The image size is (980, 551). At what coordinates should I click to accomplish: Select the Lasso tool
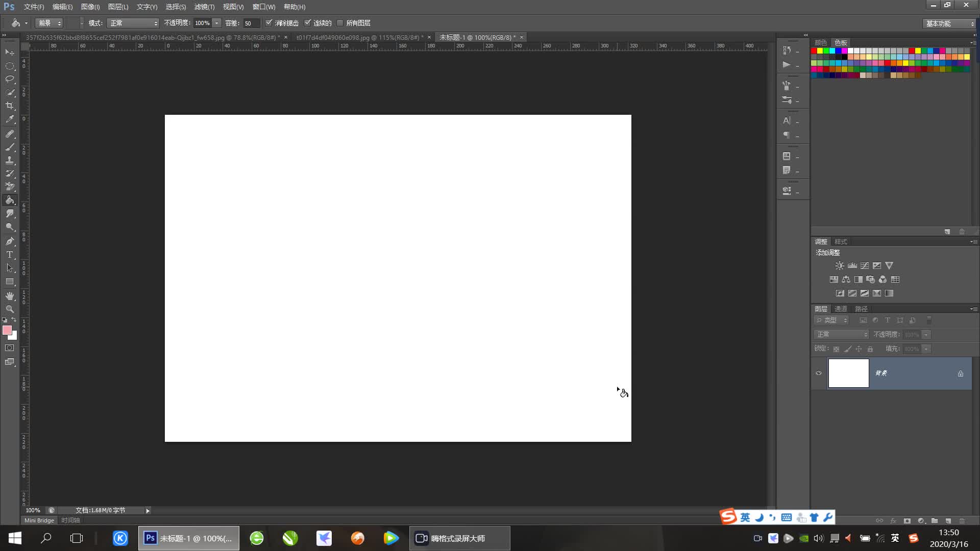10,79
